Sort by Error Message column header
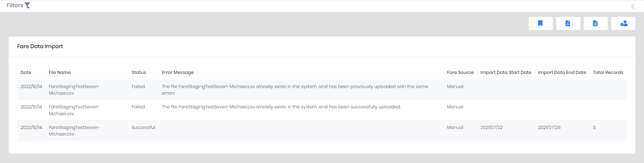The width and height of the screenshot is (644, 163). [x=178, y=72]
